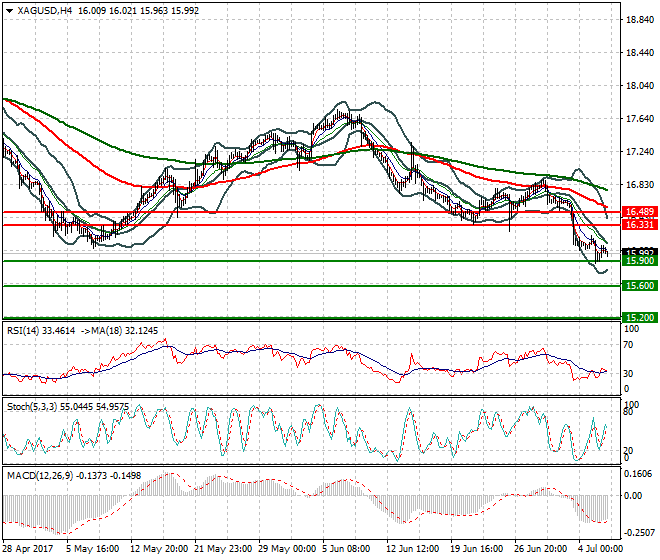Click the 16.830 price axis value
Viewport: 660px width, 560px height.
click(640, 184)
